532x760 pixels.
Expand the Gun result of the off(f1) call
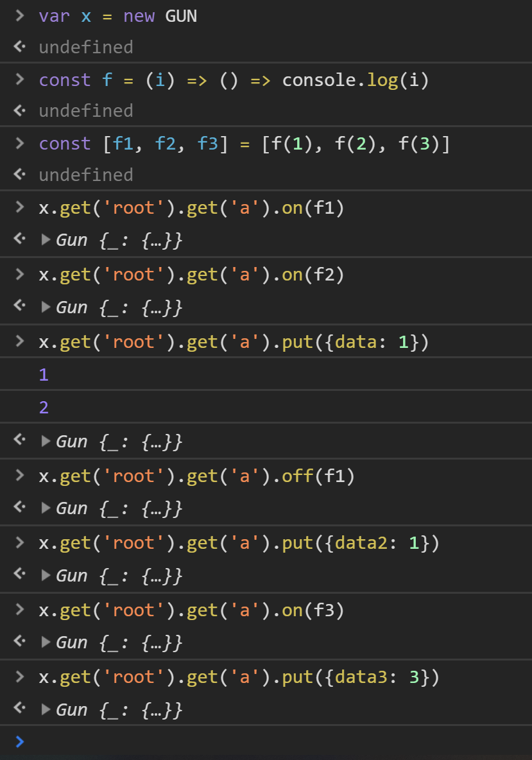click(47, 508)
